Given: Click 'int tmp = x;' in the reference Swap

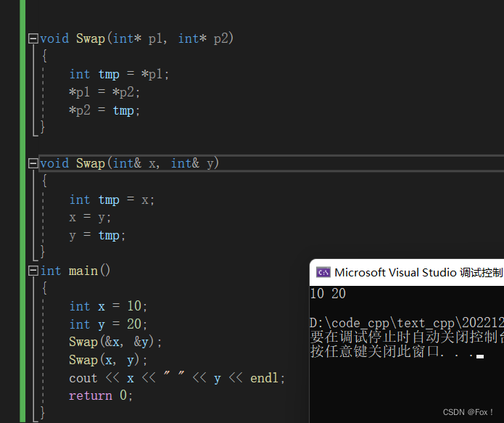Looking at the screenshot, I should click(112, 200).
